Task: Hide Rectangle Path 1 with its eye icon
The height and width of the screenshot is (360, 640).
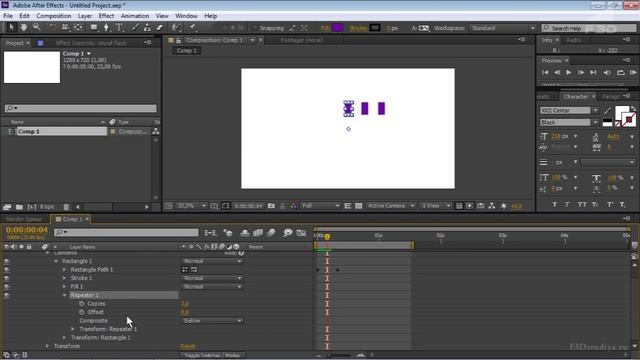Action: click(7, 270)
